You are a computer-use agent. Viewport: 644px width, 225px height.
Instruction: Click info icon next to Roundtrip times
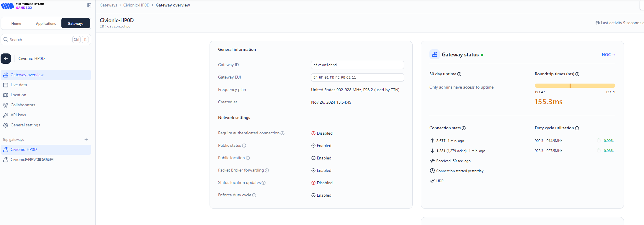[577, 74]
